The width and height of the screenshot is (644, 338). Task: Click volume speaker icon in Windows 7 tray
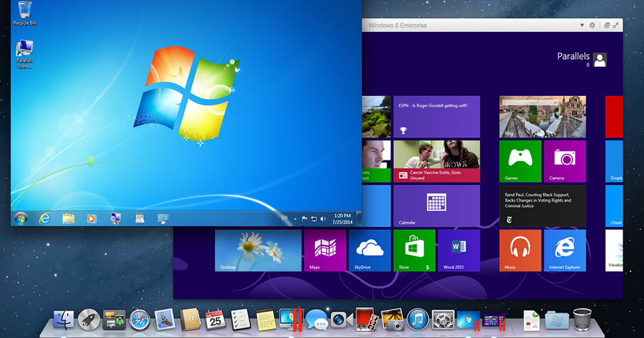tap(323, 219)
